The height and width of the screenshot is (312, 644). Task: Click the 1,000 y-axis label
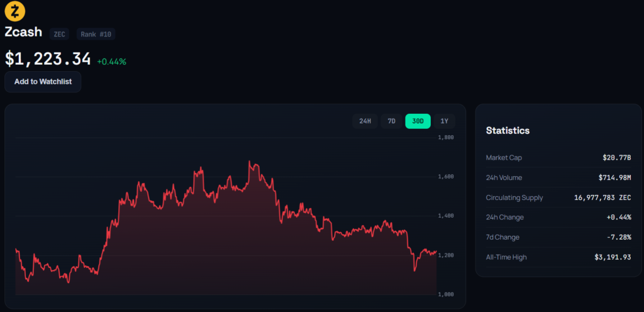(x=446, y=294)
